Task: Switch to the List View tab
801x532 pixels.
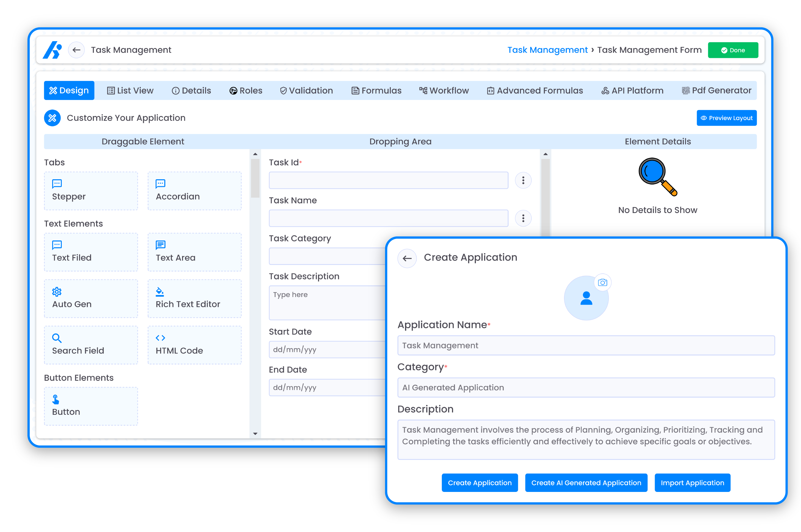Action: coord(130,91)
